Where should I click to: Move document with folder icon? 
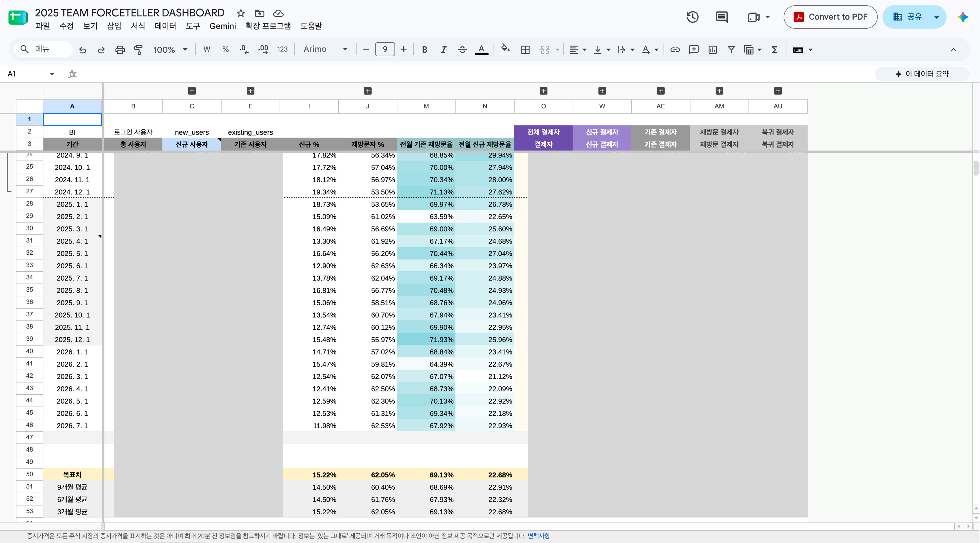259,13
